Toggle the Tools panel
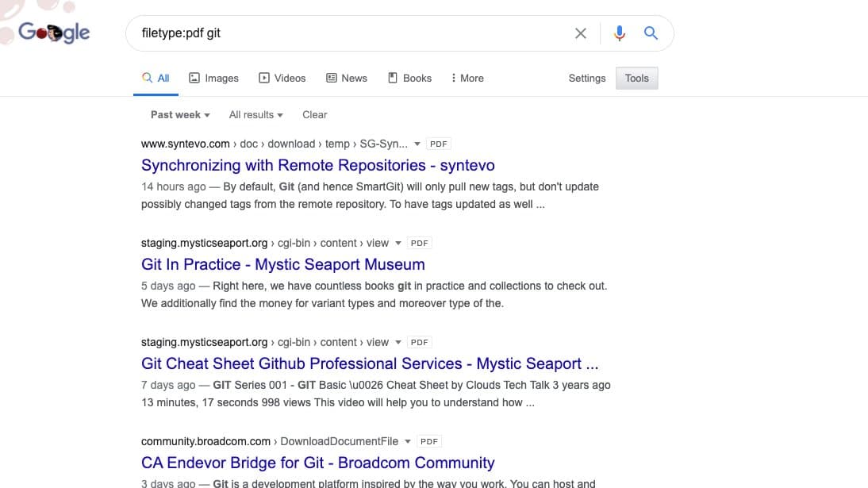868x488 pixels. 636,78
